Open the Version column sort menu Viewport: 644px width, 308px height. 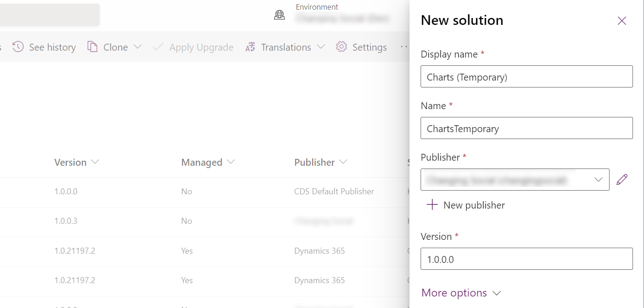pos(95,162)
